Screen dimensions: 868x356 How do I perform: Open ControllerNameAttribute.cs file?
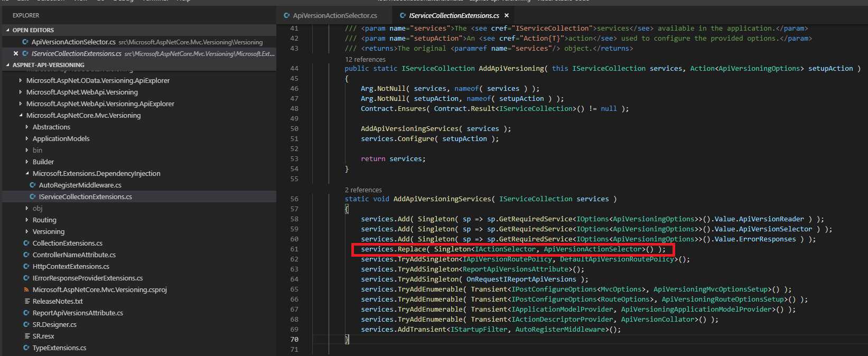point(74,255)
